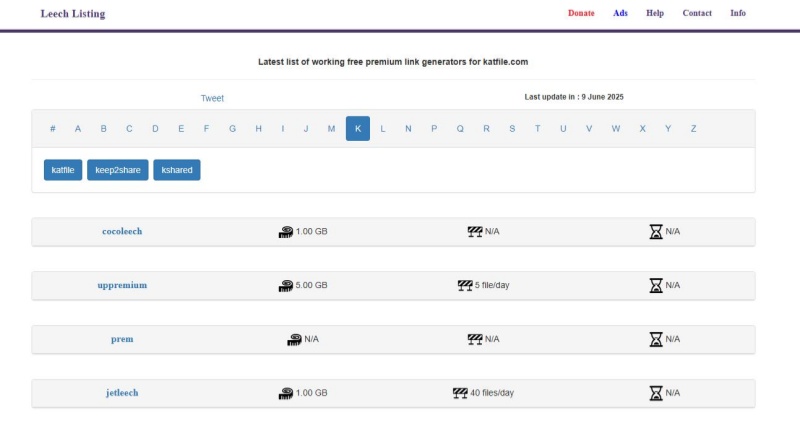This screenshot has height=429, width=800.
Task: Select letter D in the alphabet bar
Action: pyautogui.click(x=155, y=129)
